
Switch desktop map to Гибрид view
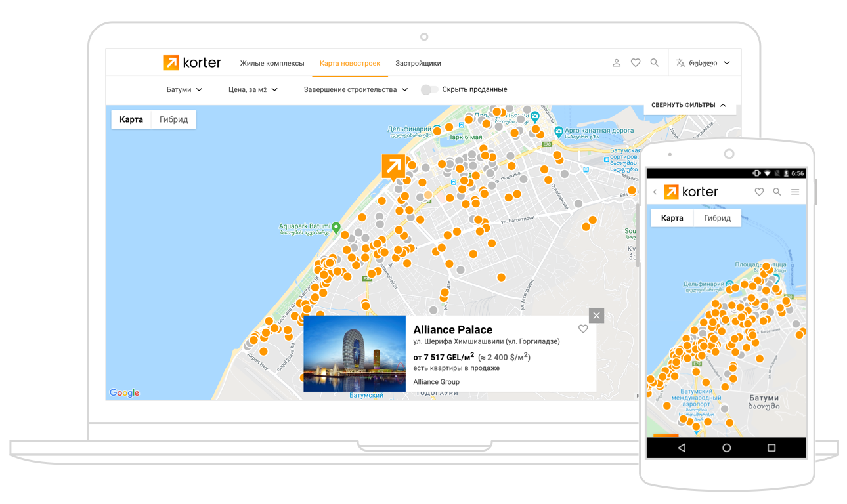(173, 119)
